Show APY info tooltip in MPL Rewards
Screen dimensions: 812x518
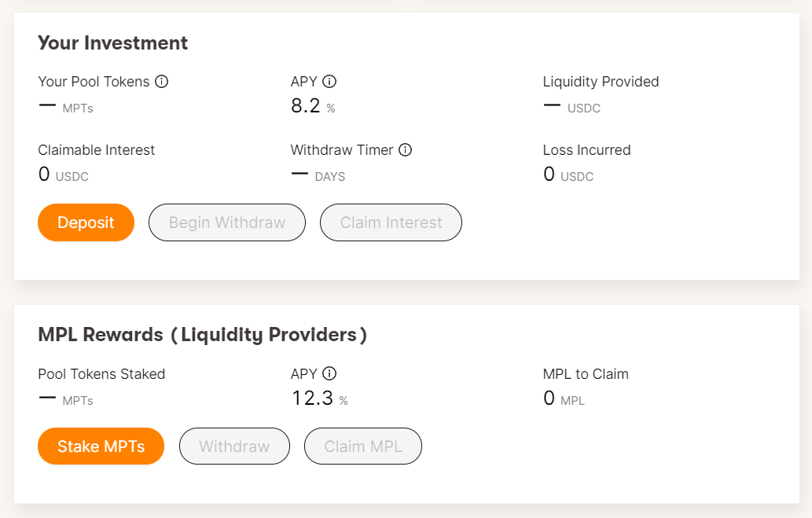329,374
